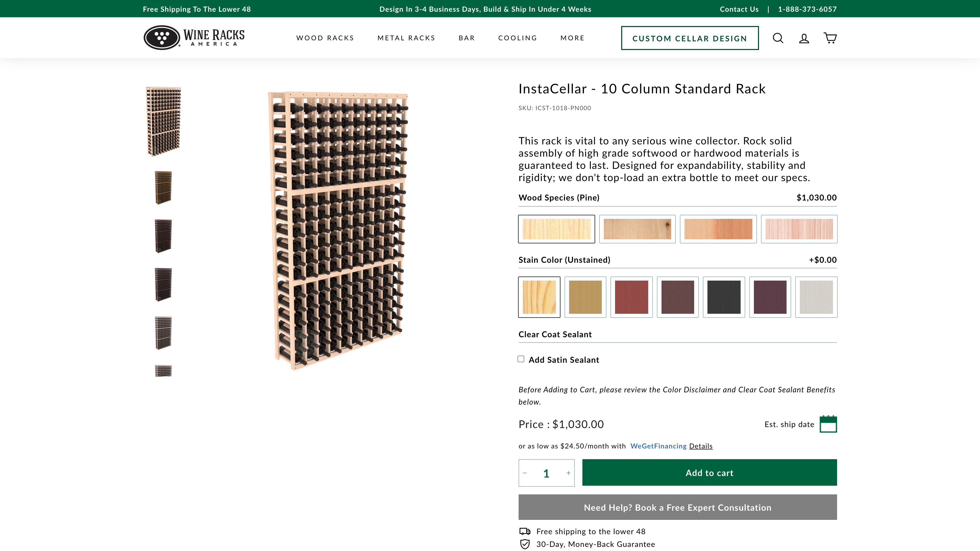Increase quantity with the plus control
The height and width of the screenshot is (551, 980).
click(568, 473)
